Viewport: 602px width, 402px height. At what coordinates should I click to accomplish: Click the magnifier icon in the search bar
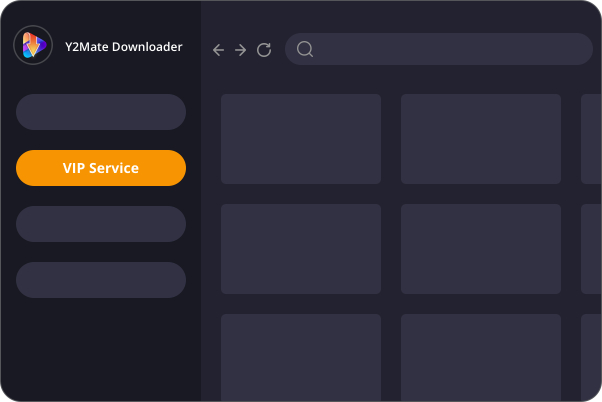(305, 49)
